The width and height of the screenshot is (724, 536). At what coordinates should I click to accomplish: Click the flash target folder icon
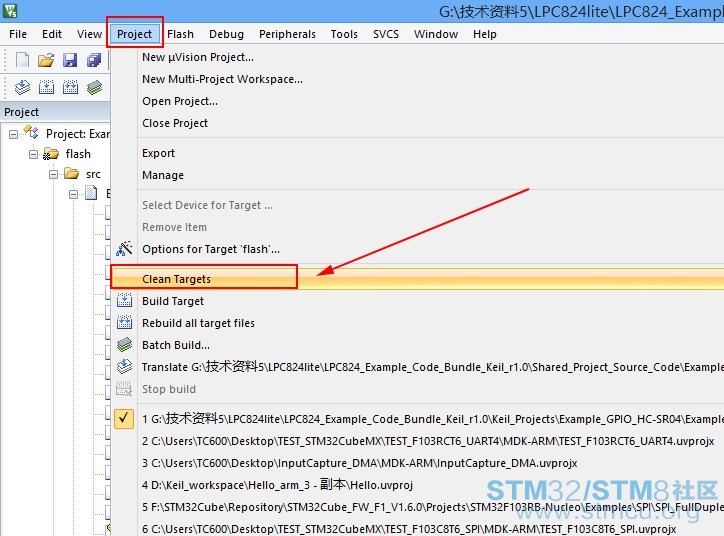pyautogui.click(x=50, y=154)
